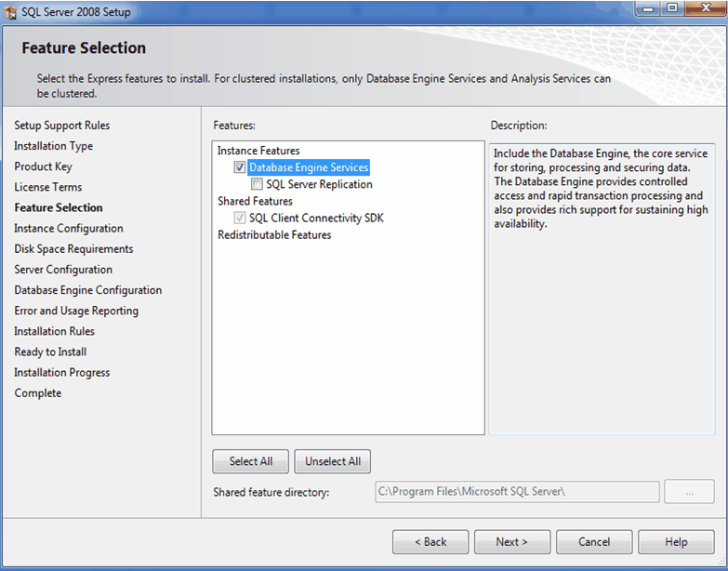
Task: Click Database Engine Configuration step
Action: (x=88, y=290)
